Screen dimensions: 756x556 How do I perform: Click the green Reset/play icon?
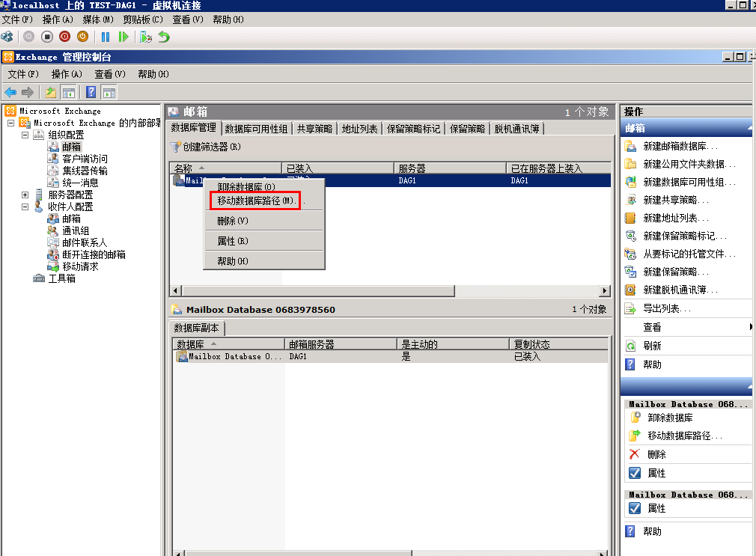[124, 37]
